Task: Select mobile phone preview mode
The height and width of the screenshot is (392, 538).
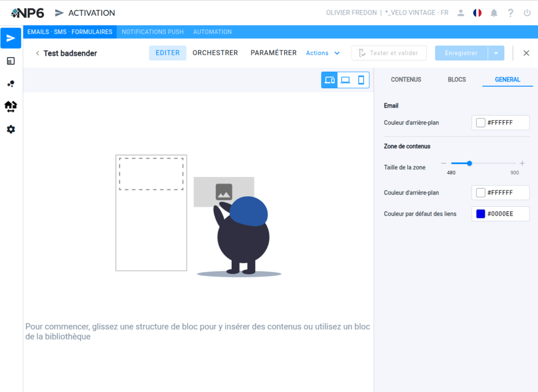Action: (x=361, y=80)
